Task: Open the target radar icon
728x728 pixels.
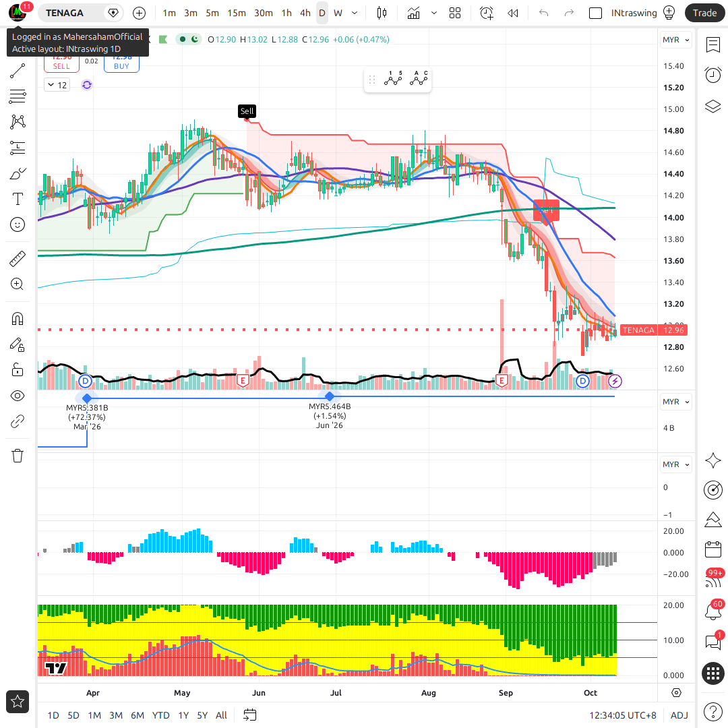Action: pos(712,490)
